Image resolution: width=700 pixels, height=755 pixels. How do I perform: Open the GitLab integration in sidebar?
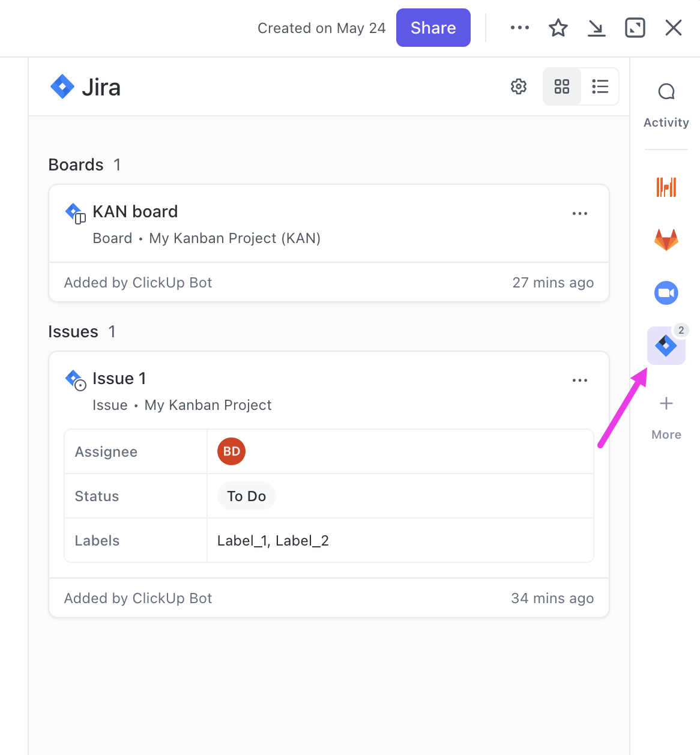tap(666, 240)
